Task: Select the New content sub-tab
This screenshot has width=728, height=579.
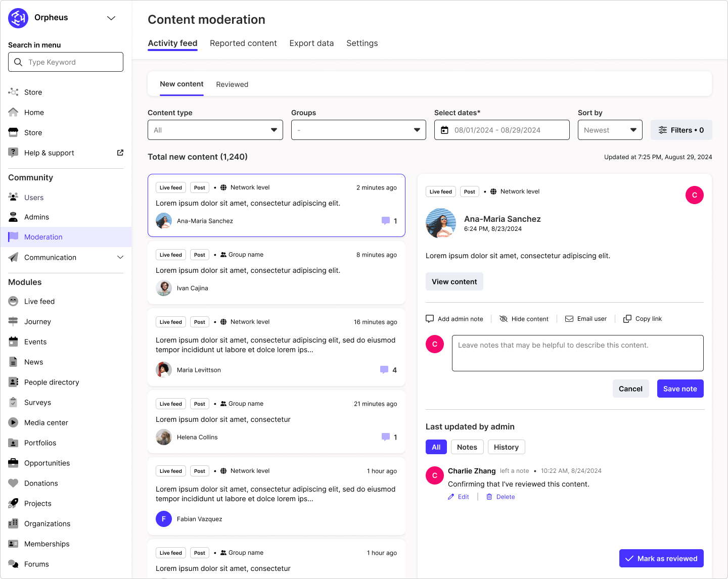Action: pyautogui.click(x=181, y=84)
